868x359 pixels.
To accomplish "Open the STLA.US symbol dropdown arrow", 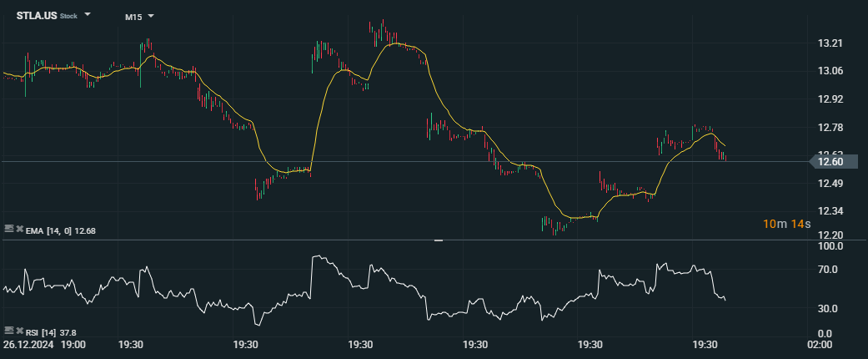I will [x=88, y=15].
